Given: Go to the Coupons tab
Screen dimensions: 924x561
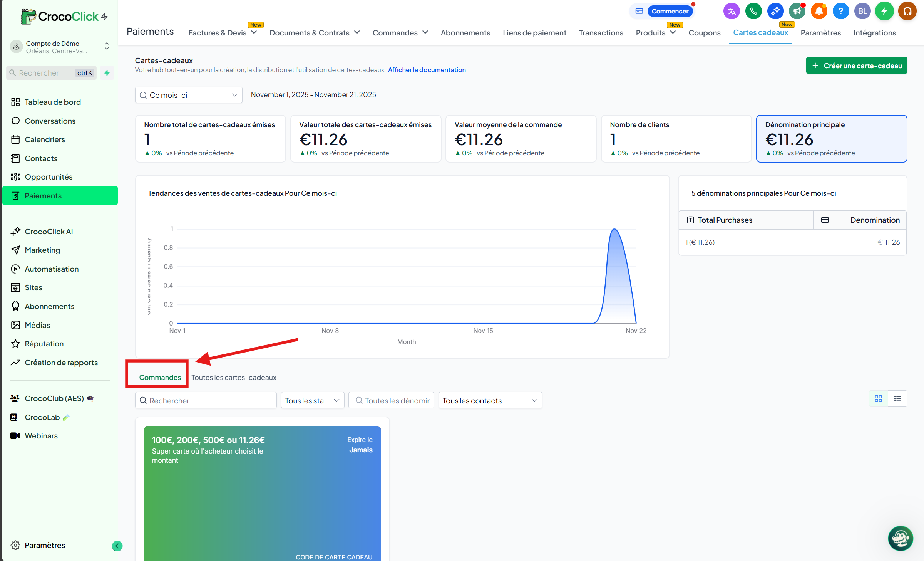Looking at the screenshot, I should [704, 33].
